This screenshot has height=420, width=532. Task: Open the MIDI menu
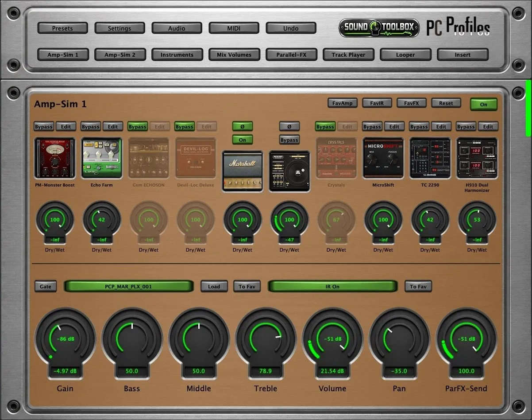[234, 28]
